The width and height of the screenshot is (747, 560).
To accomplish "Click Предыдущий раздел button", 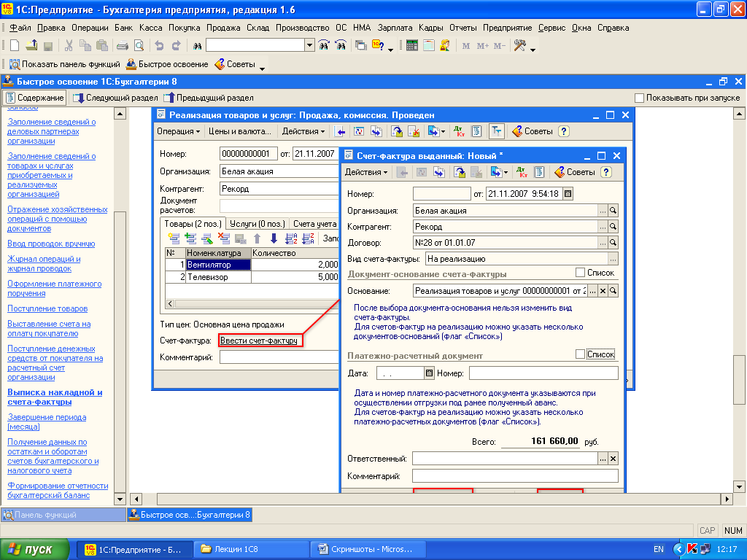I will [x=209, y=98].
